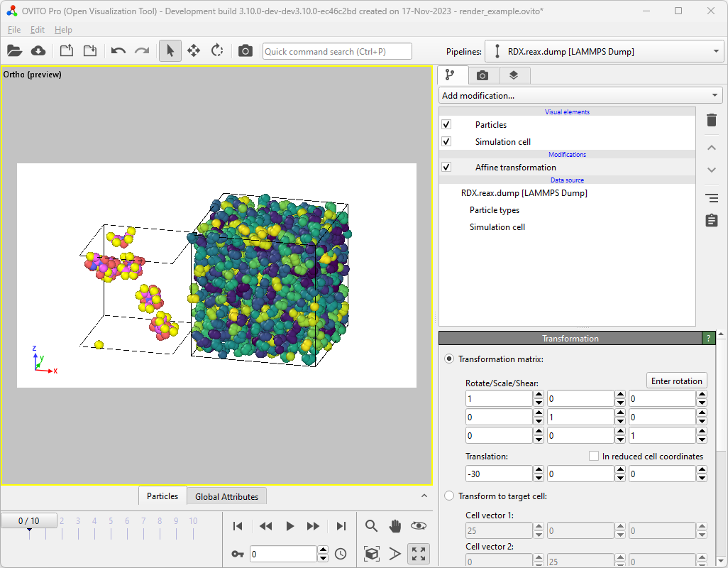Viewport: 728px width, 568px height.
Task: Switch to the Global Attributes tab
Action: (x=228, y=496)
